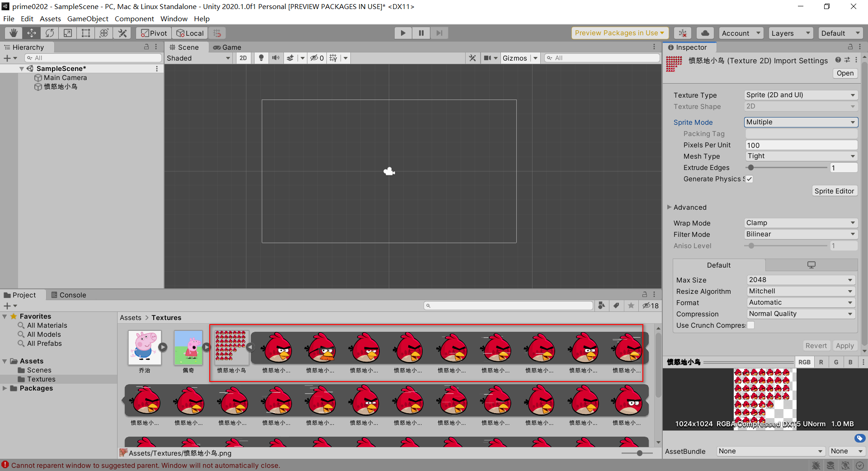The image size is (868, 471).
Task: Click Open in Inspector header
Action: coord(845,73)
